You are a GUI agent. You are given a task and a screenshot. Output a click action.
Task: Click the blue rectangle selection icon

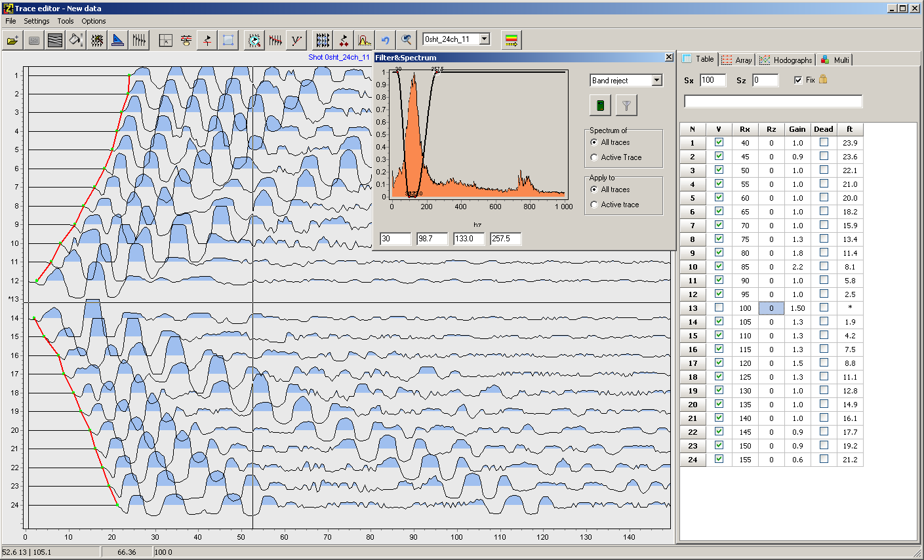tap(228, 41)
